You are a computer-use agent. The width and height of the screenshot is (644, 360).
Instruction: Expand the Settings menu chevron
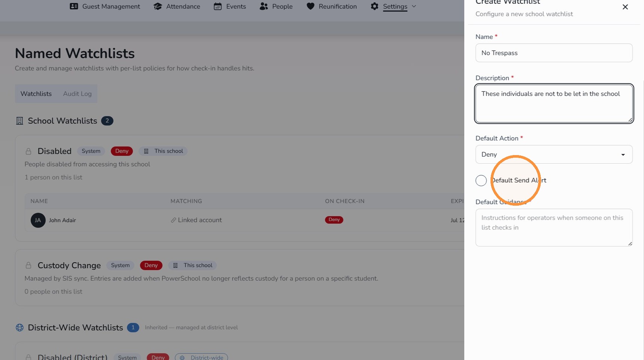point(414,6)
